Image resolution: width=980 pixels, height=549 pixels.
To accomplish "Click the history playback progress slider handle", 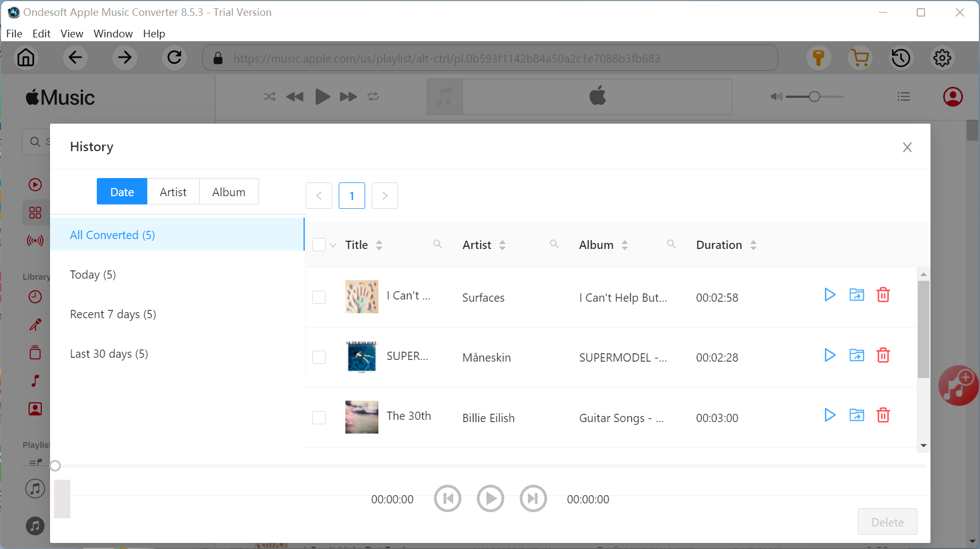I will (55, 466).
